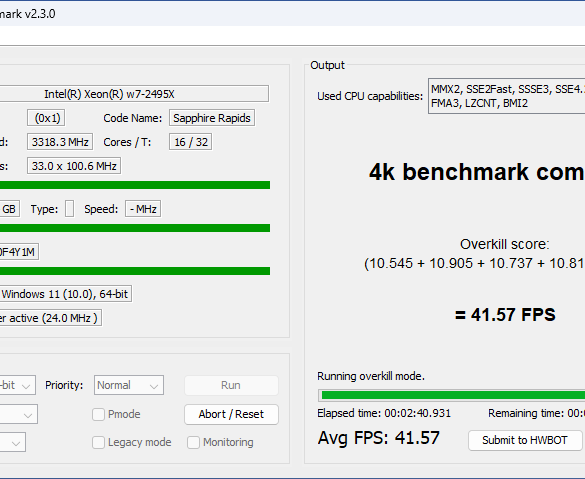Click the 'Overkill score:' label
Screen dimensions: 585x479
point(505,244)
